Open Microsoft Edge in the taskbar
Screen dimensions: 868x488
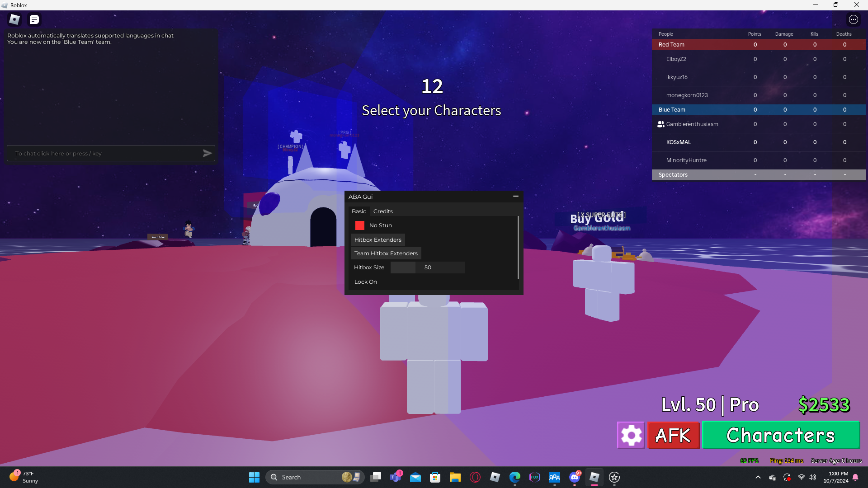click(514, 477)
